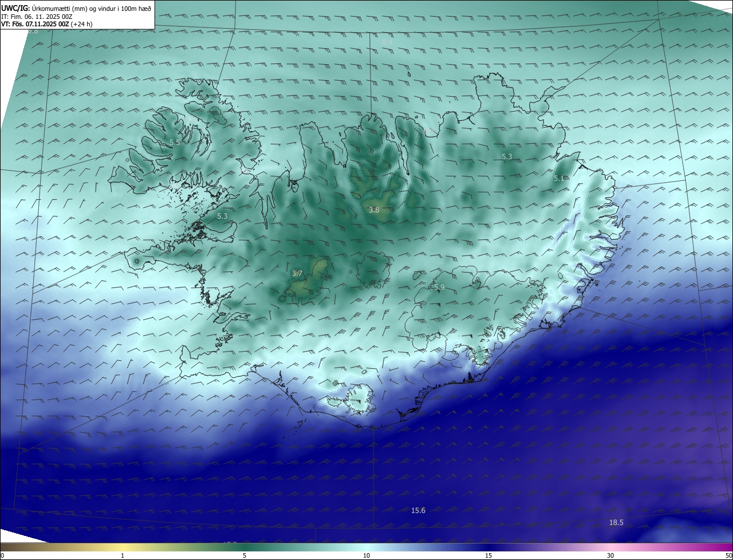Click the title 'UWC/IG: Úrkomumætti (mm) og vindur í 100m hæð'
The height and width of the screenshot is (560, 733).
tap(76, 8)
